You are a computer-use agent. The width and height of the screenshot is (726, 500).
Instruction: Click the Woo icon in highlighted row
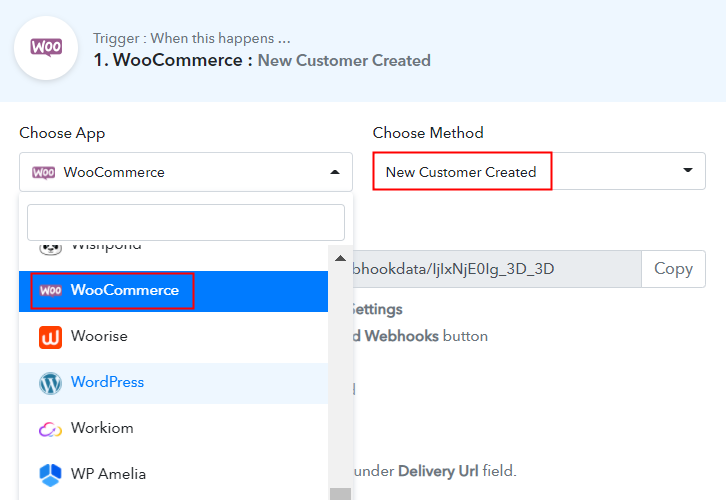click(50, 291)
